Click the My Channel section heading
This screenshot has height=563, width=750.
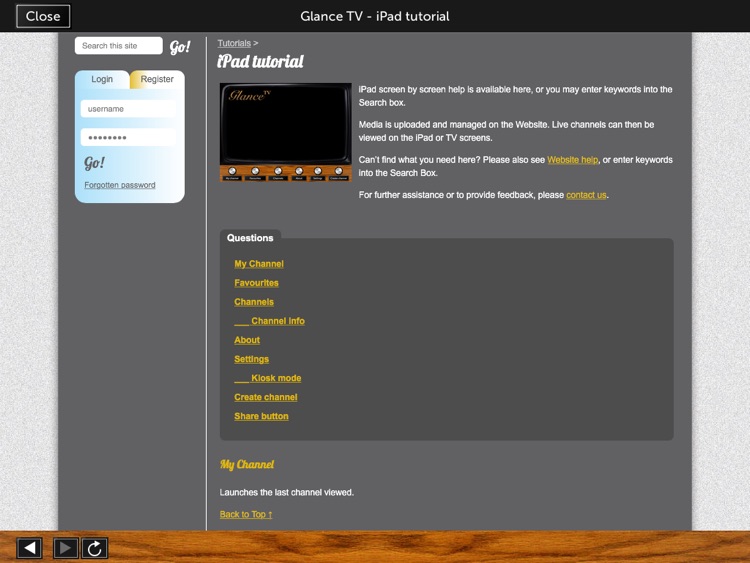[247, 464]
